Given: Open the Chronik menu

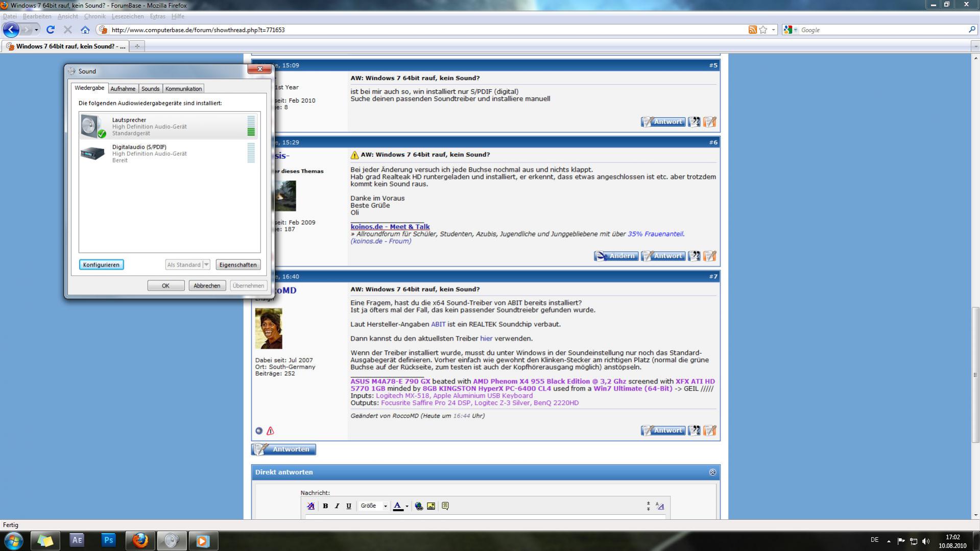Looking at the screenshot, I should 94,16.
